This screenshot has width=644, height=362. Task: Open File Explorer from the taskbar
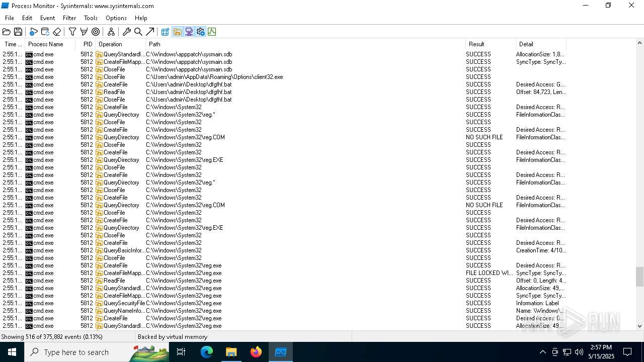click(x=231, y=352)
